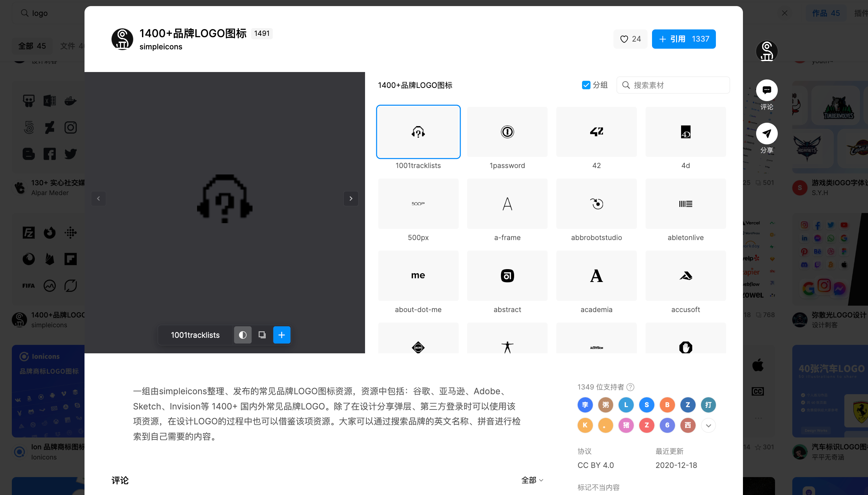Select the accusoft logo icon
The height and width of the screenshot is (495, 868).
click(x=685, y=276)
